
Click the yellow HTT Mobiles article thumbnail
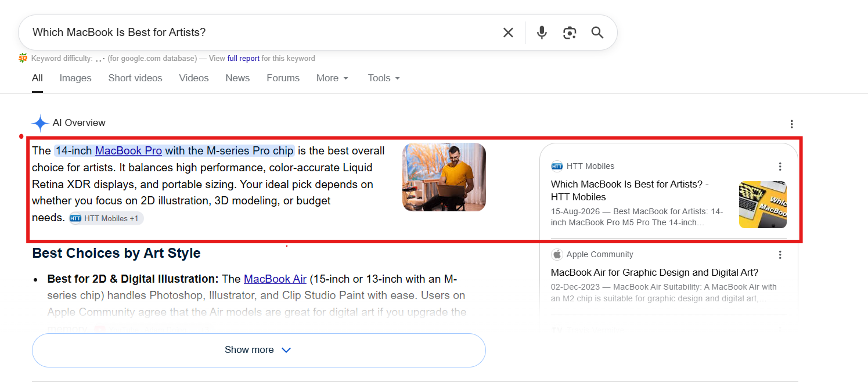[763, 204]
